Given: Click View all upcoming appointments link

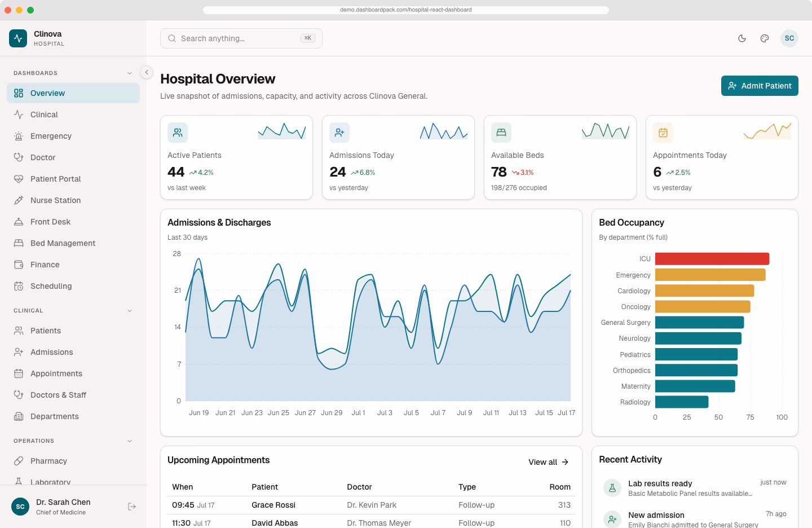Looking at the screenshot, I should (x=549, y=462).
